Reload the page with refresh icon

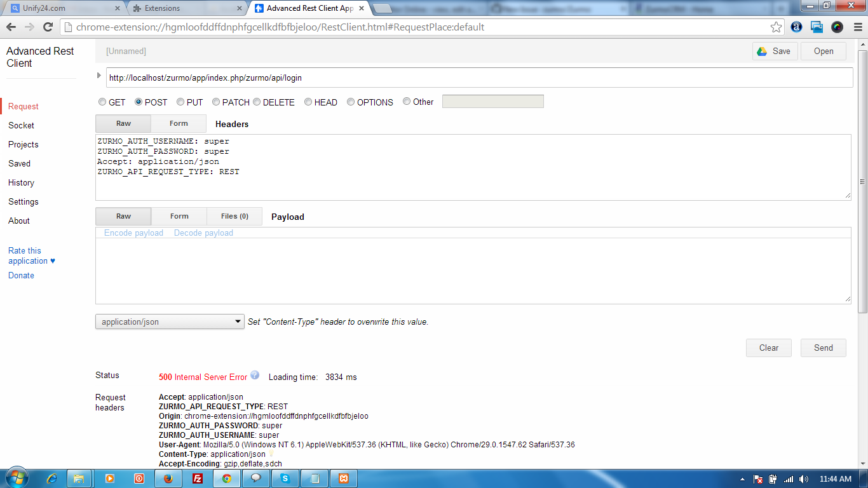48,27
